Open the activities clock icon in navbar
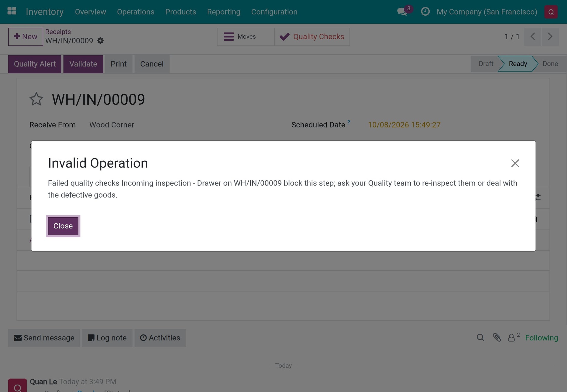 425,12
